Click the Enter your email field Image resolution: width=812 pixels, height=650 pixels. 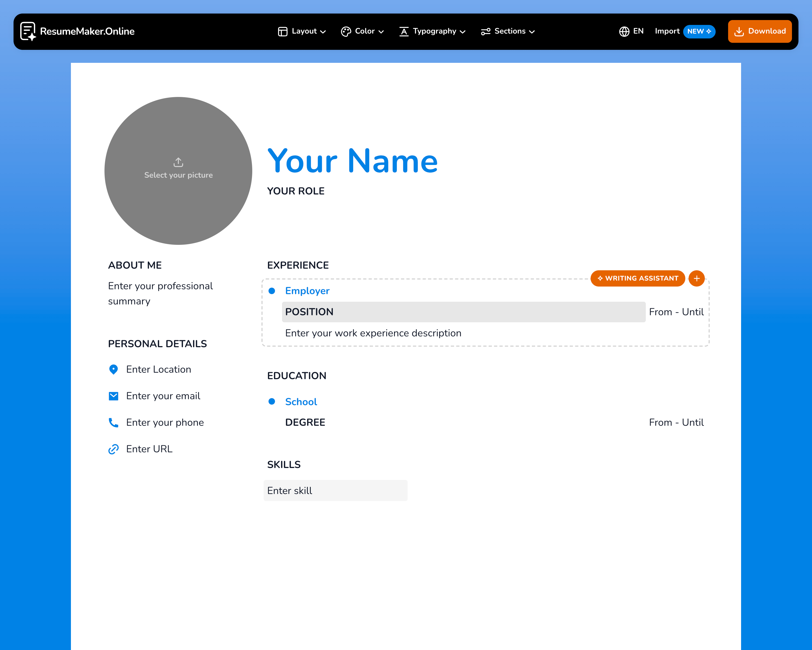click(163, 396)
